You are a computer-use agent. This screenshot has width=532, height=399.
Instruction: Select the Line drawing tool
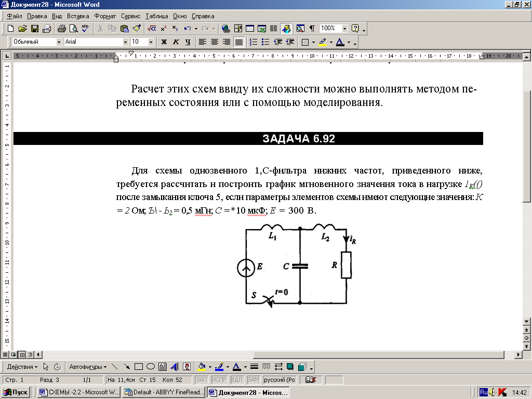tap(115, 367)
